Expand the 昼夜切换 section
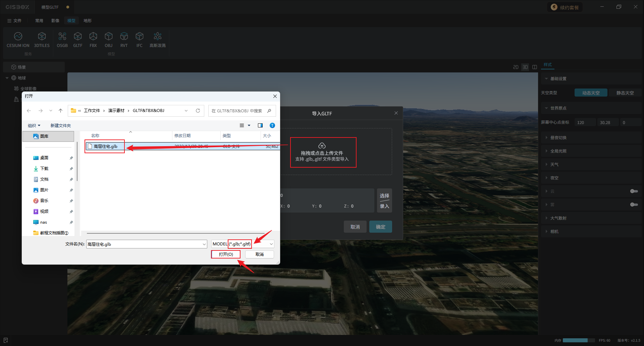The width and height of the screenshot is (644, 346). pyautogui.click(x=558, y=137)
